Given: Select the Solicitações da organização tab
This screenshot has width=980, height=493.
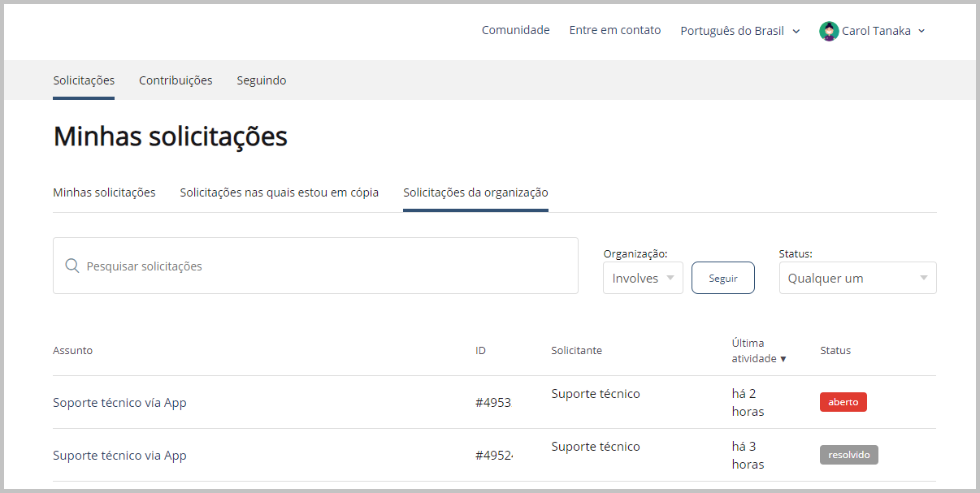Looking at the screenshot, I should 475,192.
